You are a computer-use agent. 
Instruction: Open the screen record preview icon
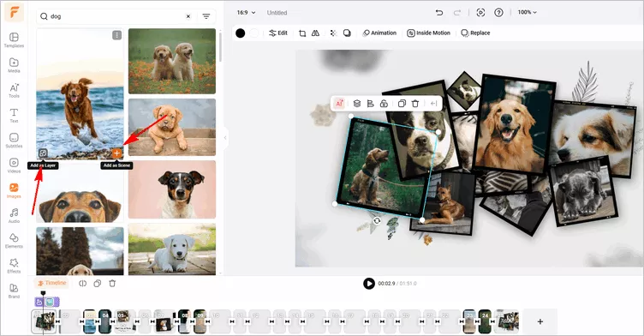coord(480,13)
